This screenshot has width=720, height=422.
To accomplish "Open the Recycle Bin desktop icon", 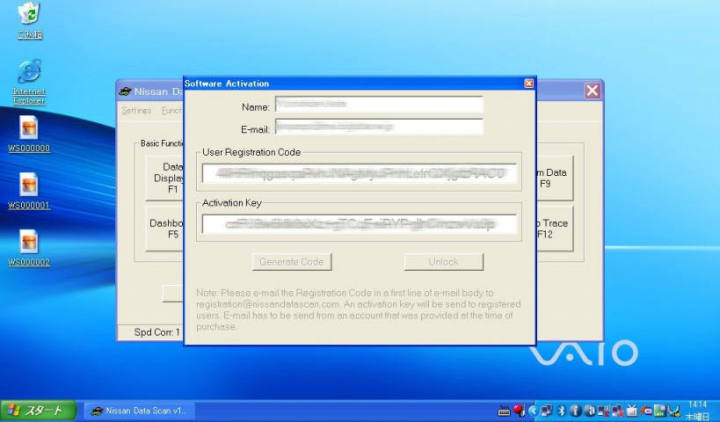I will 30,21.
